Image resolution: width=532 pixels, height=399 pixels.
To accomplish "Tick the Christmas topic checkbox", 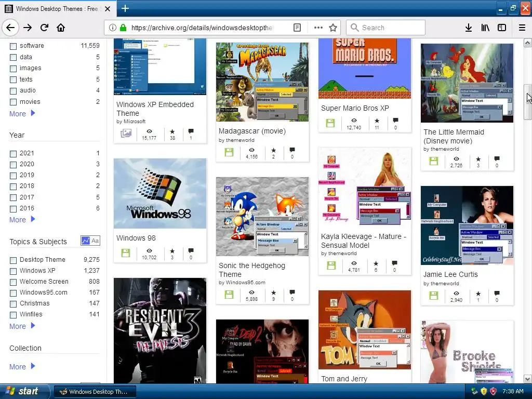I will [x=13, y=303].
